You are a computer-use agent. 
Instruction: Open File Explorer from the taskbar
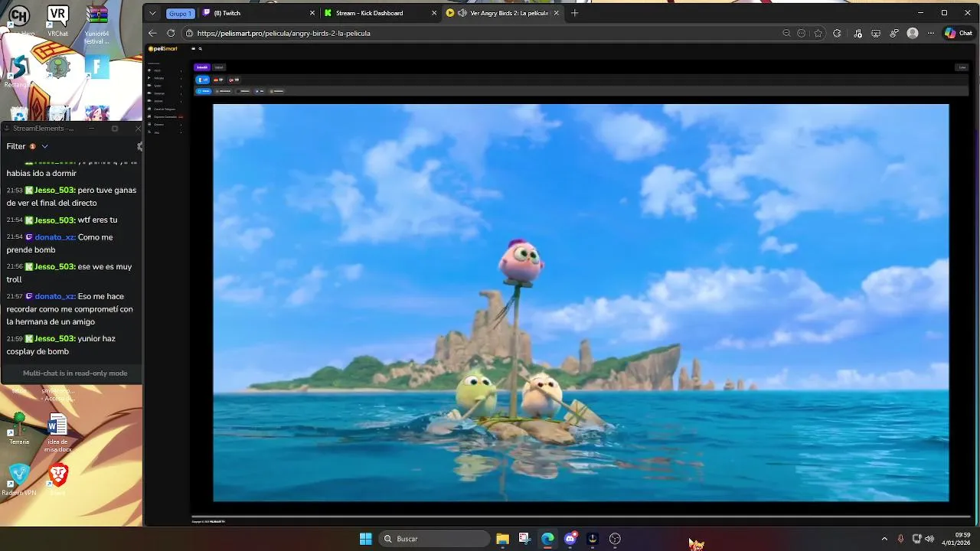click(x=502, y=539)
